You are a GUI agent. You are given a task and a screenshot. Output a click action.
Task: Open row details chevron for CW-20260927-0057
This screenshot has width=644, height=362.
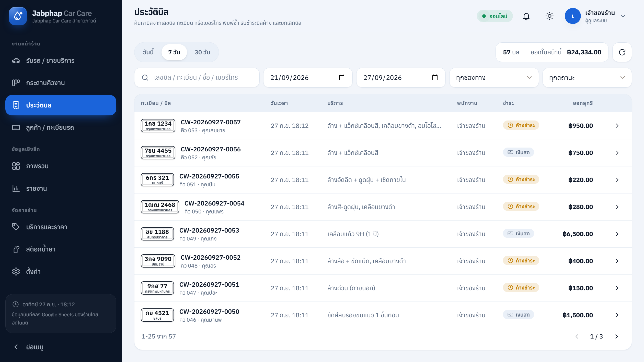click(617, 126)
